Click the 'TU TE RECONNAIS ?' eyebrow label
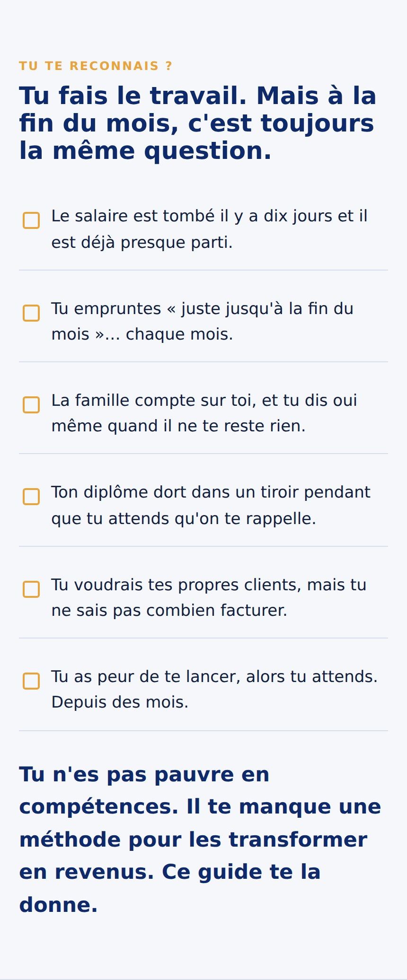The width and height of the screenshot is (407, 980). pos(96,66)
